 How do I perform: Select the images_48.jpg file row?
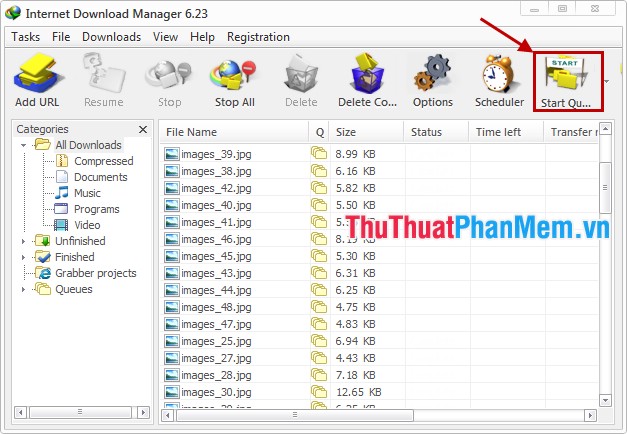tap(379, 307)
